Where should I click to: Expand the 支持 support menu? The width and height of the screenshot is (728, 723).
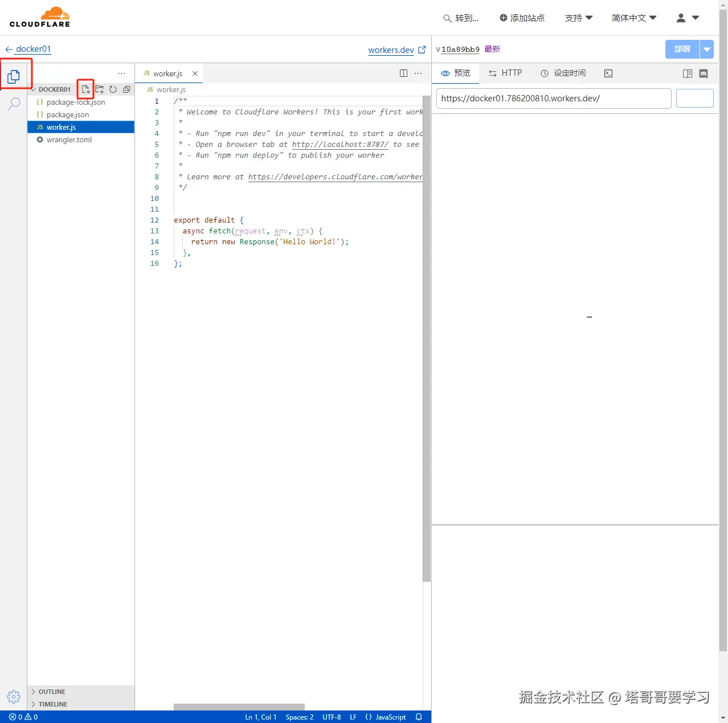tap(579, 18)
